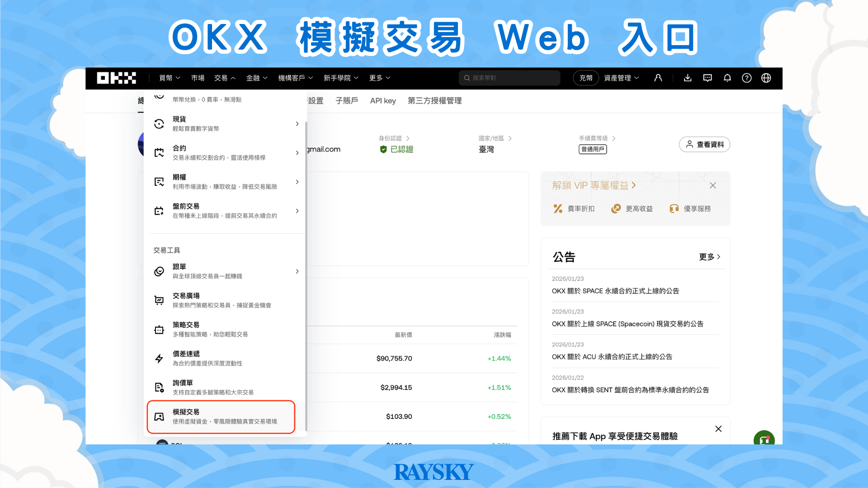
Task: Open the language globe icon
Action: coord(766,78)
